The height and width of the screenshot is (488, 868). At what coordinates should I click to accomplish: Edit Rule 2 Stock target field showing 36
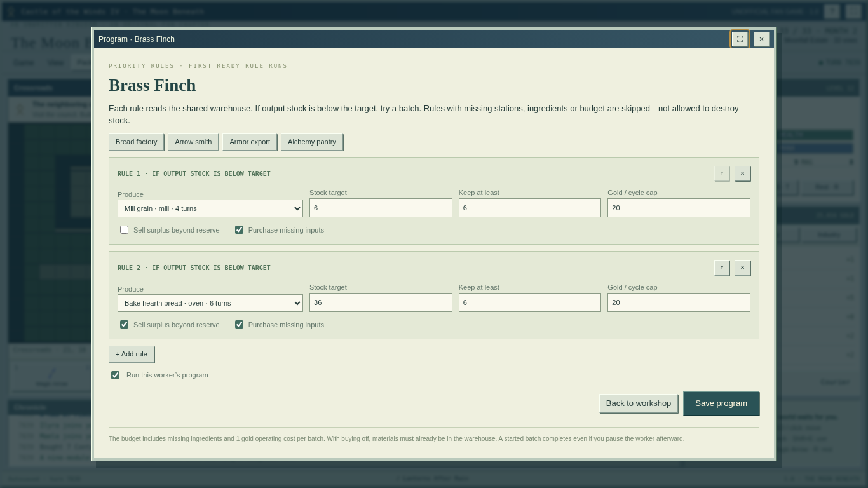click(x=381, y=302)
